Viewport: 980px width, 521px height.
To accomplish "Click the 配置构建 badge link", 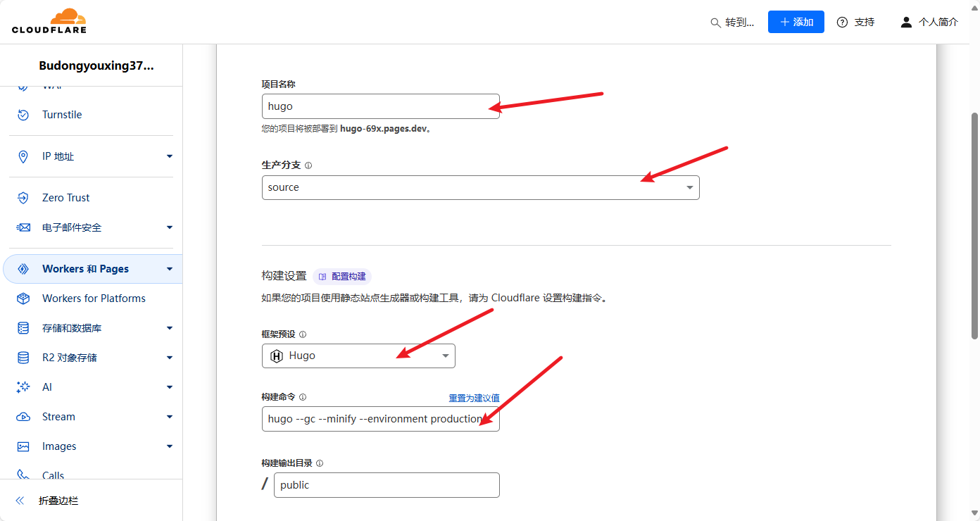I will tap(342, 277).
